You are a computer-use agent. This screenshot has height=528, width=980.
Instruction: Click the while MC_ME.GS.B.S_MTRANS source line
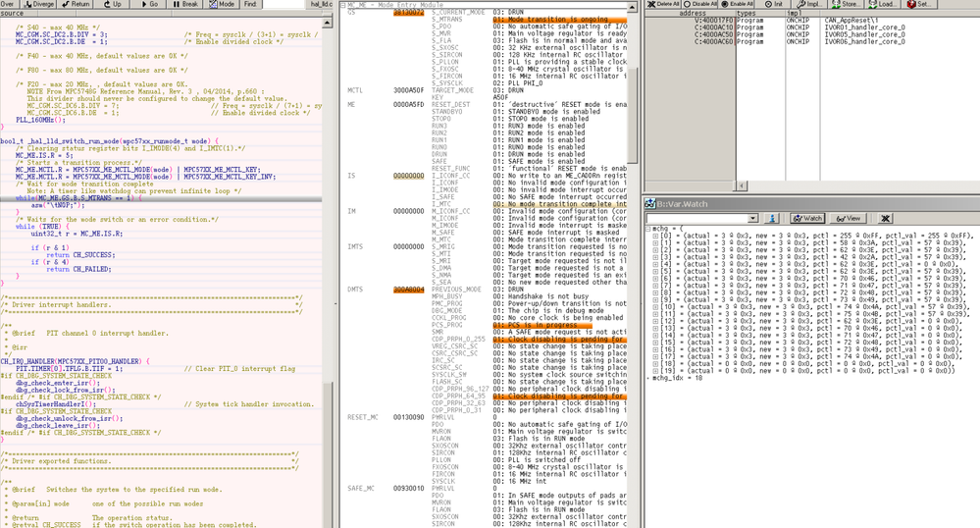pos(78,197)
